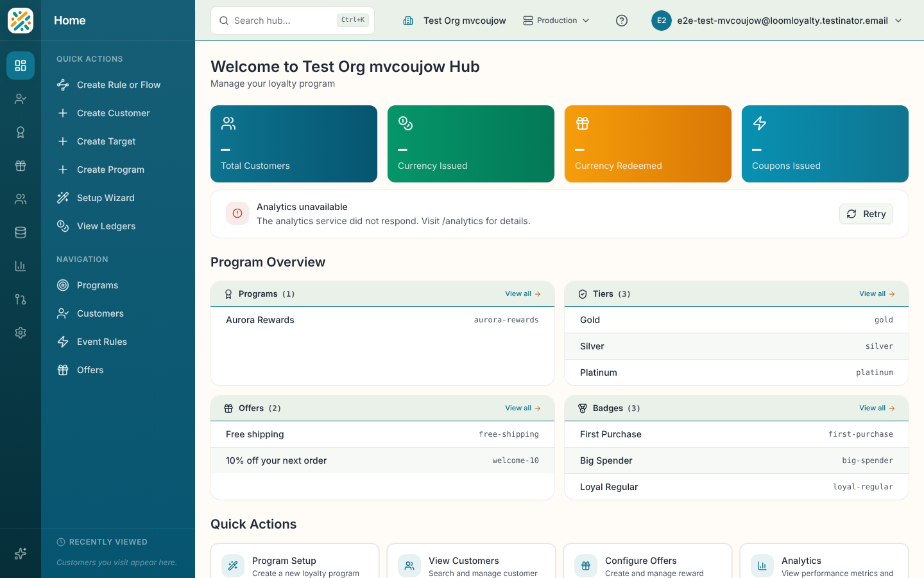The image size is (924, 578).
Task: Click the Test Org mvcoujow organization switcher
Action: [454, 21]
